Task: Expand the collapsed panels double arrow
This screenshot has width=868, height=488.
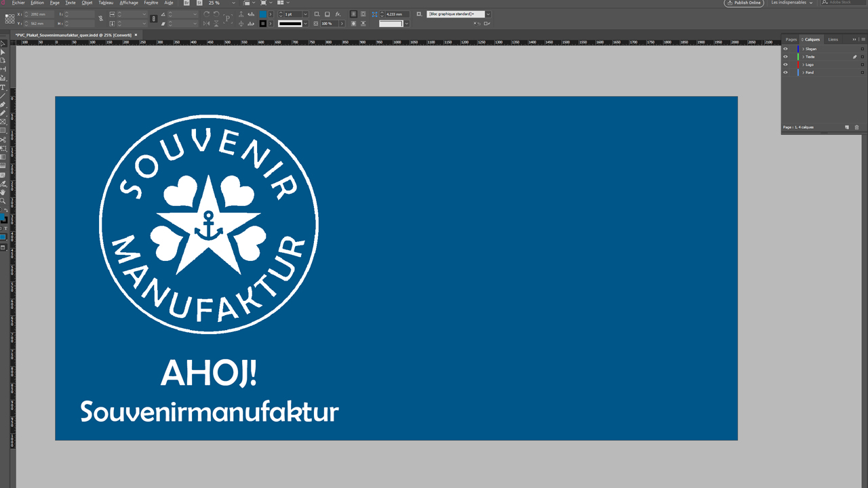Action: coord(854,39)
